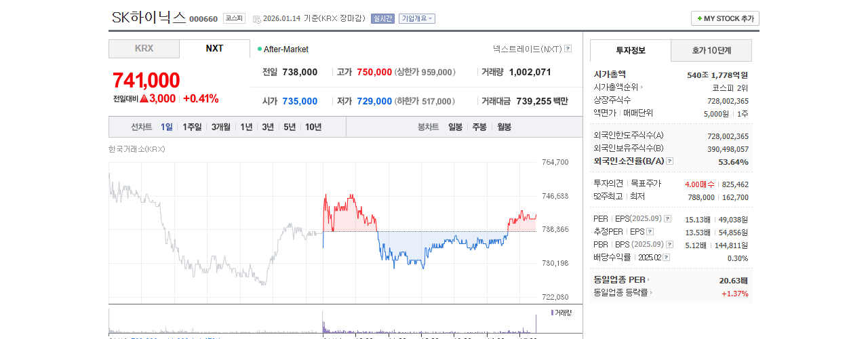Click the 추정PER EPS help icon
This screenshot has height=339, width=868.
[650, 232]
